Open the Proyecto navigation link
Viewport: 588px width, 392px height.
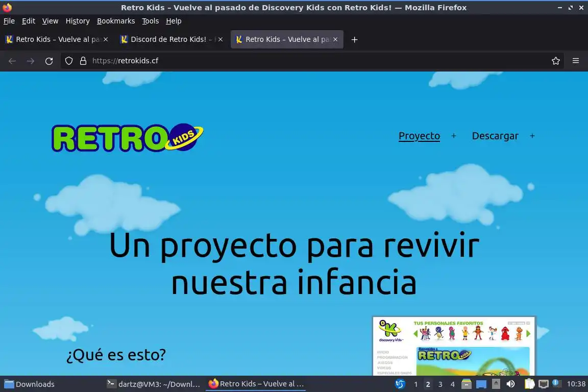[x=419, y=136]
